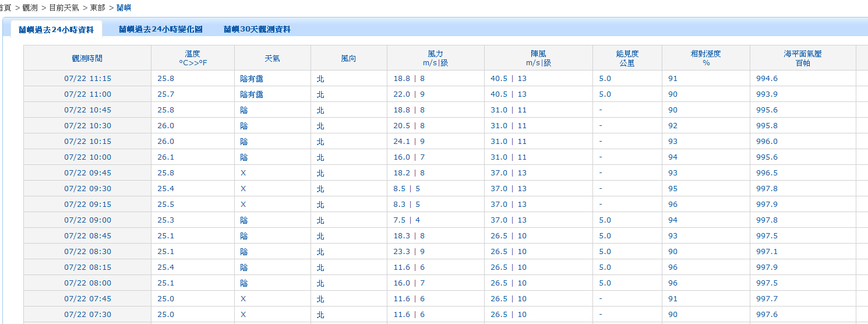Select the 07/22 09:00 observation time cell
Image resolution: width=868 pixels, height=324 pixels.
click(x=87, y=220)
